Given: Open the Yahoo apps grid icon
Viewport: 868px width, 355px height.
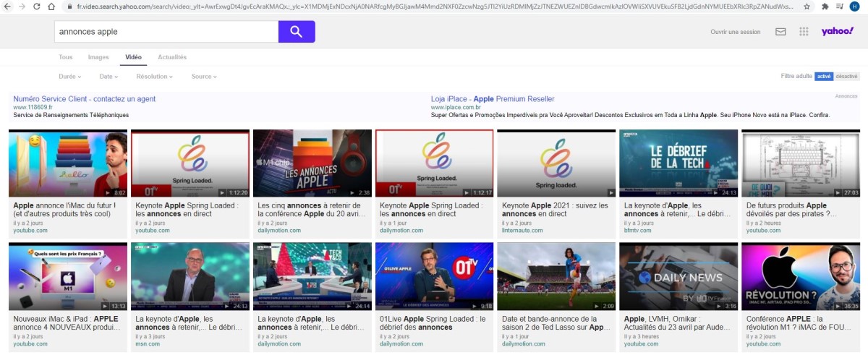Looking at the screenshot, I should (x=804, y=32).
